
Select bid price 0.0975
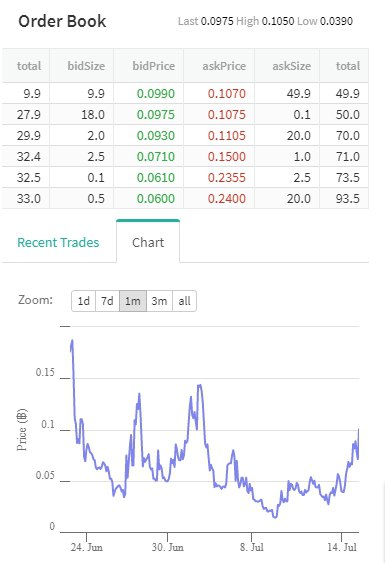pyautogui.click(x=156, y=115)
